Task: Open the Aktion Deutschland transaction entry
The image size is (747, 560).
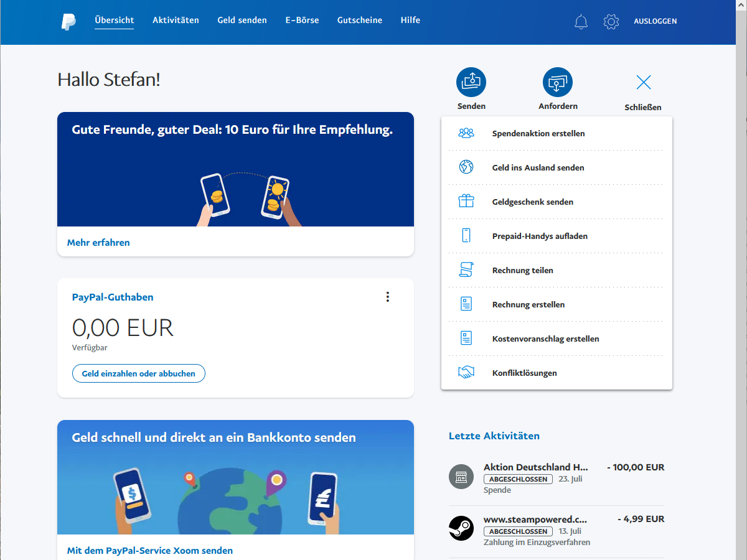Action: click(535, 467)
